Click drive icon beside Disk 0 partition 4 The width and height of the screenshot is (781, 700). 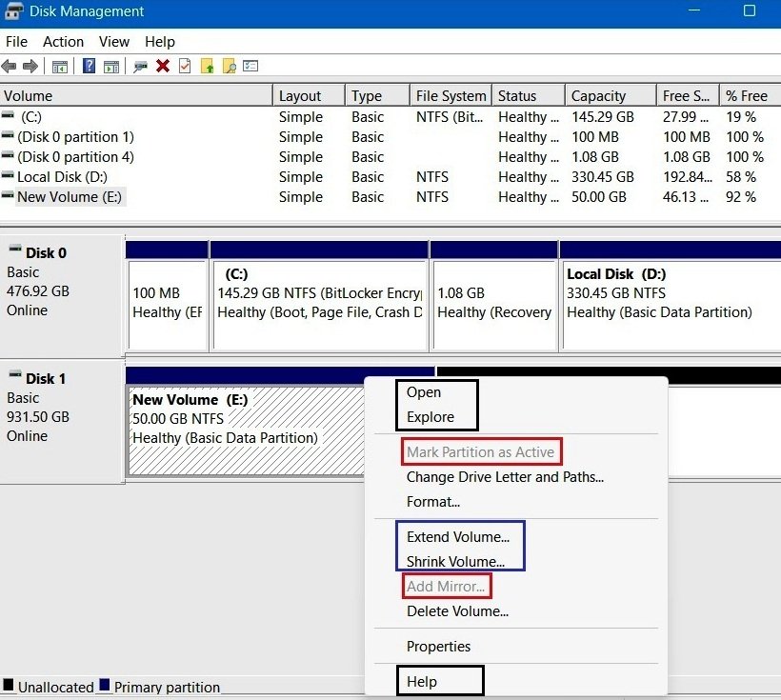click(8, 155)
